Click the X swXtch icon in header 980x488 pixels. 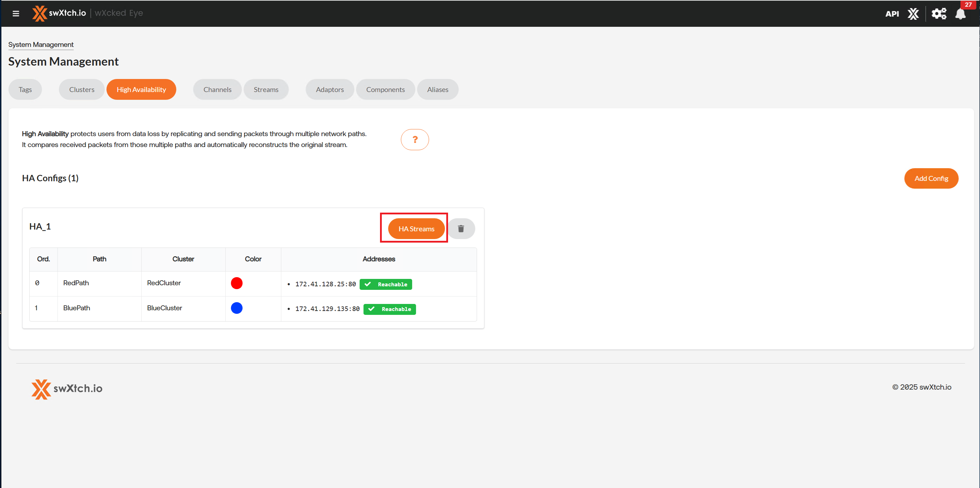click(x=913, y=14)
